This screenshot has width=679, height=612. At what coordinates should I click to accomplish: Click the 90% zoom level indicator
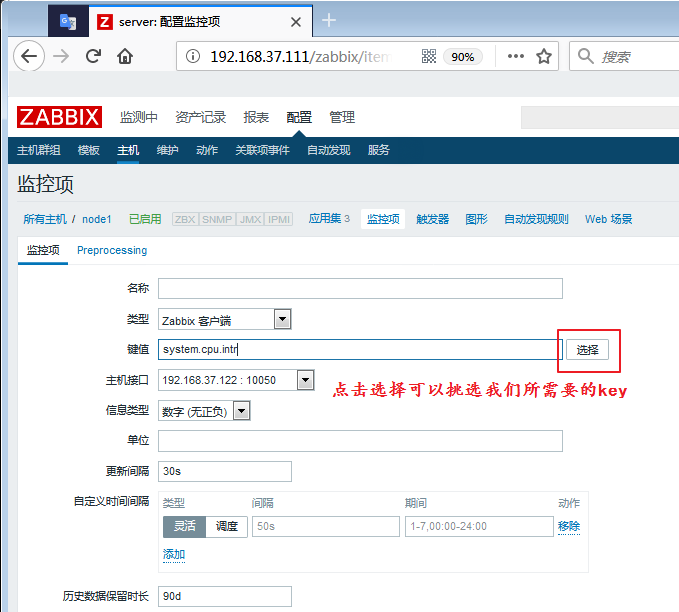tap(462, 56)
